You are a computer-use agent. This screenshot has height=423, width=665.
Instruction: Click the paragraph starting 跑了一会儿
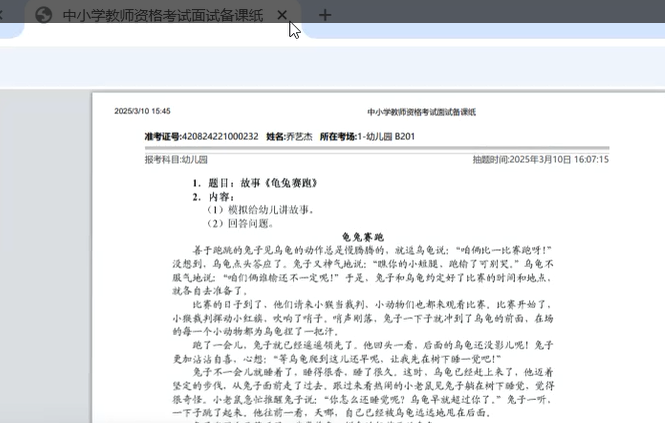pos(363,352)
